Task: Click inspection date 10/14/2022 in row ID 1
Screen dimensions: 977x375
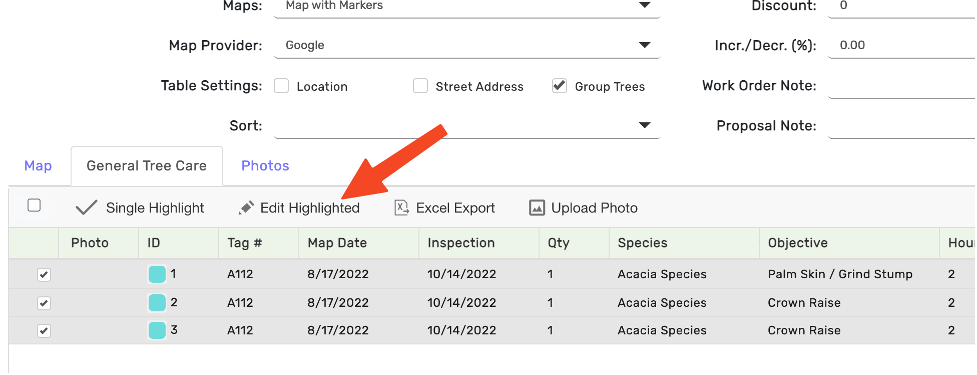Action: 462,274
